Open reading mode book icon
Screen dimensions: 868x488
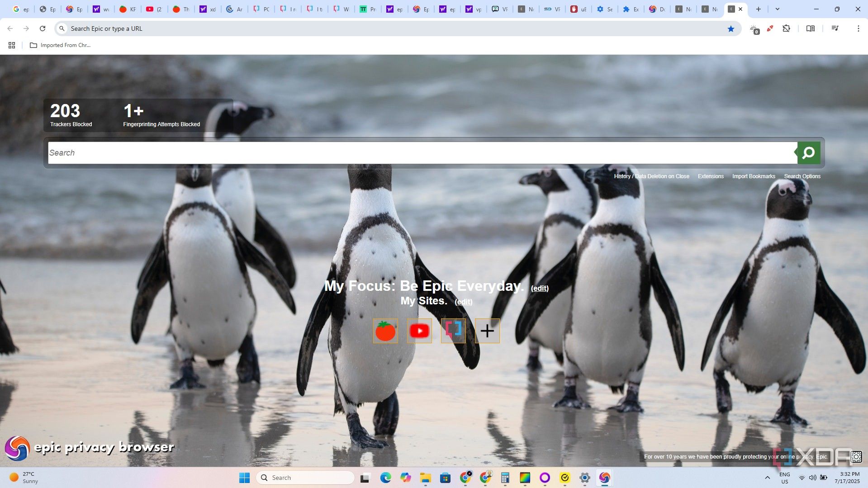[811, 28]
